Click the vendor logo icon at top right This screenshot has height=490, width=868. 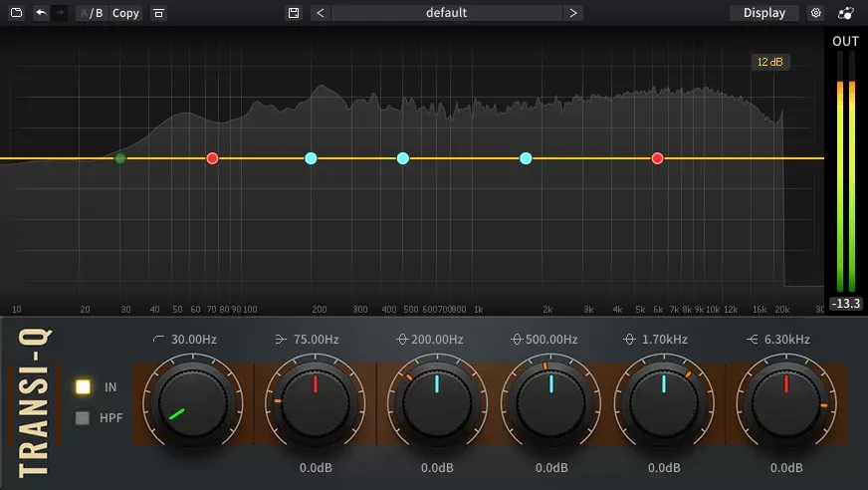(x=846, y=13)
